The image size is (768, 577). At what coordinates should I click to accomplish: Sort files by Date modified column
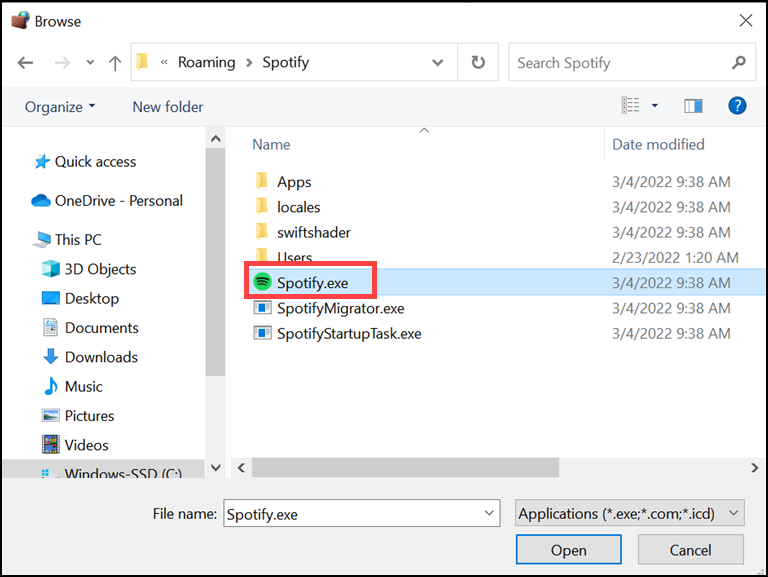pos(658,144)
